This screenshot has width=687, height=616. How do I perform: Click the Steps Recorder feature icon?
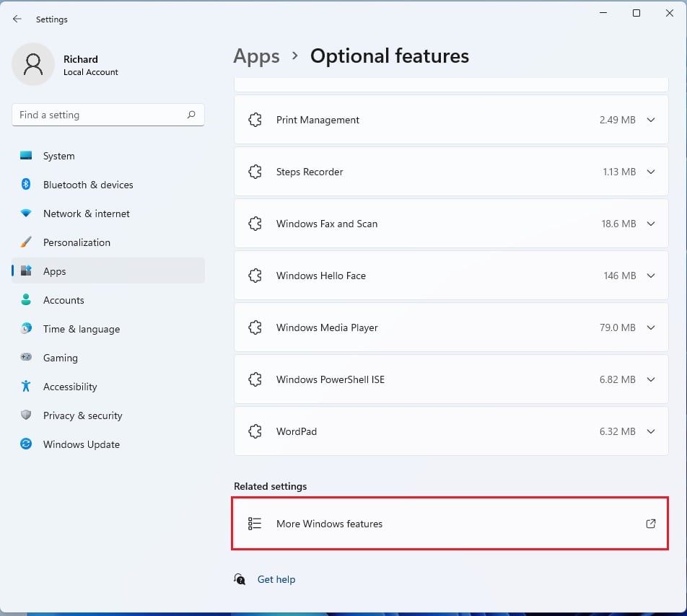(255, 172)
